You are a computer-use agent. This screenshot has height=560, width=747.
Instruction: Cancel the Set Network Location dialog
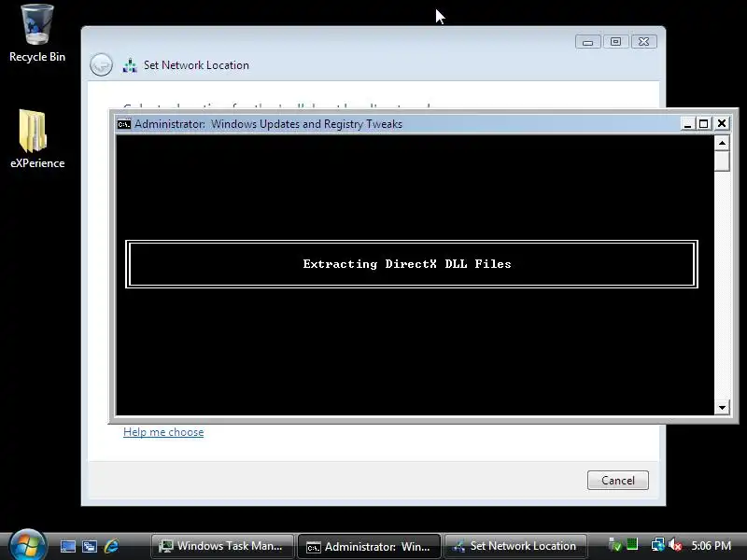pos(617,480)
